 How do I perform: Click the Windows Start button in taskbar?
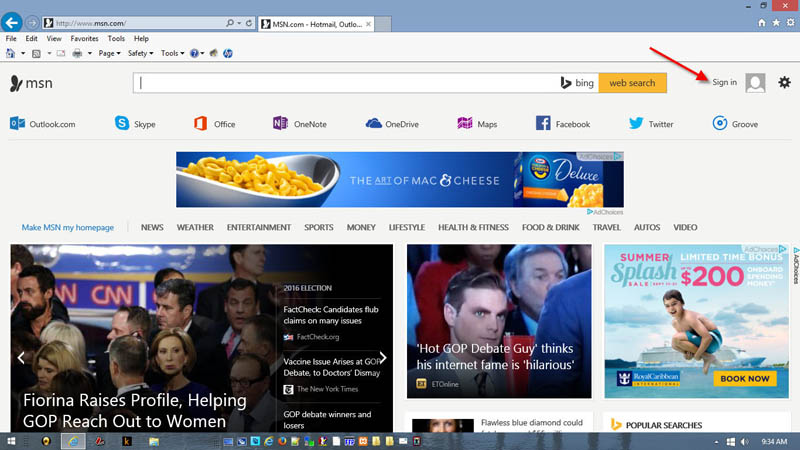coord(11,441)
